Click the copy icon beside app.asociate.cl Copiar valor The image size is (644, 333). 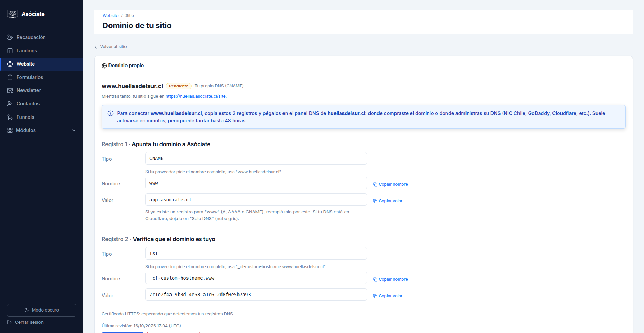pyautogui.click(x=375, y=201)
